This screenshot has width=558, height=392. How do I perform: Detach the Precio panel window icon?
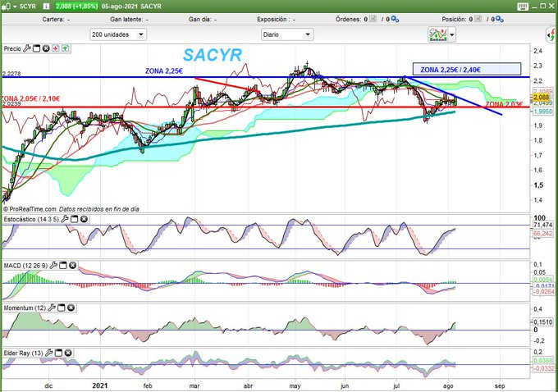point(36,48)
